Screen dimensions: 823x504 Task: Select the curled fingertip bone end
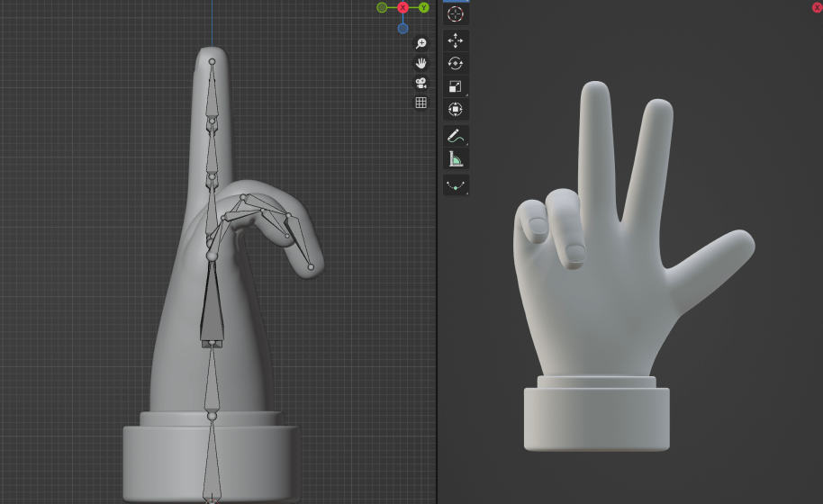pyautogui.click(x=311, y=267)
